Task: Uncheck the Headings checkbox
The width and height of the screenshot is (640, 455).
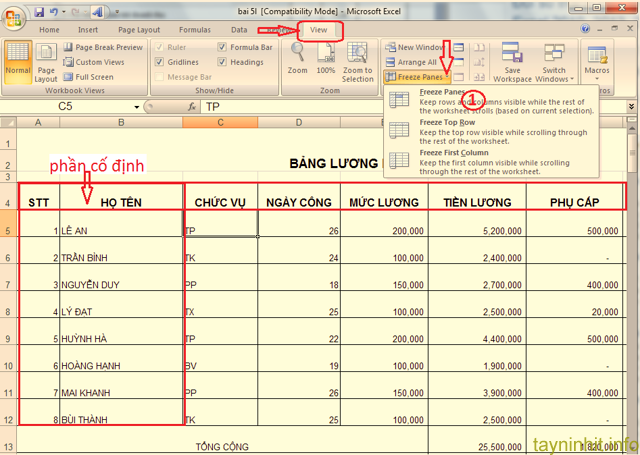Action: pyautogui.click(x=222, y=62)
